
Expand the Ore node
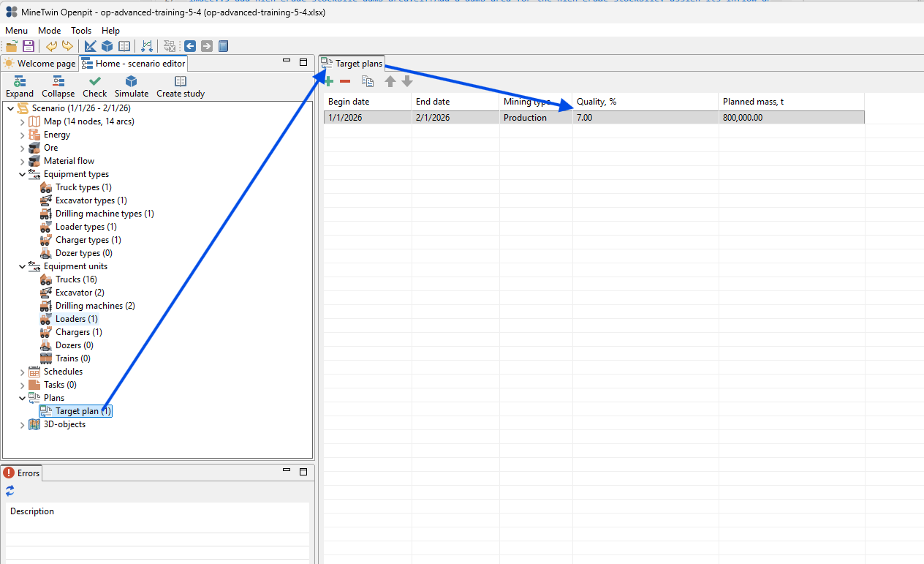click(x=22, y=148)
